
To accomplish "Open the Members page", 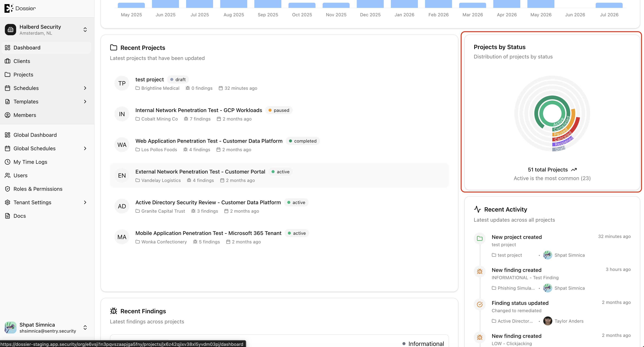I will pyautogui.click(x=46, y=115).
